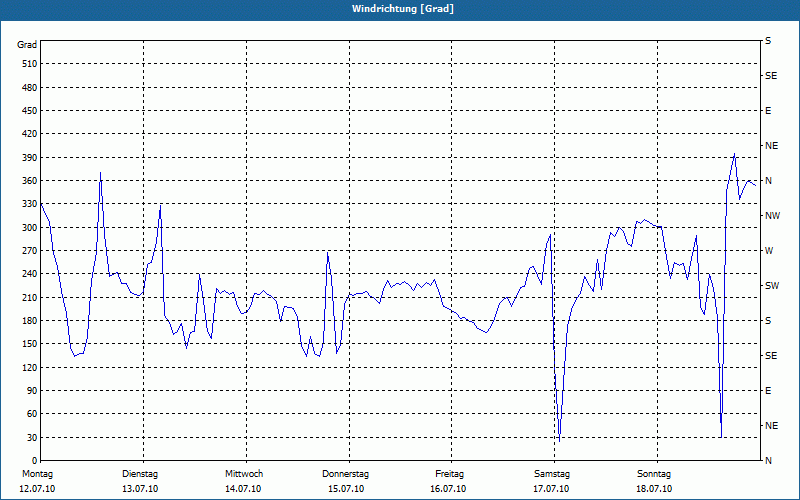The height and width of the screenshot is (500, 800).
Task: Select the 450 axis value
Action: pyautogui.click(x=30, y=111)
